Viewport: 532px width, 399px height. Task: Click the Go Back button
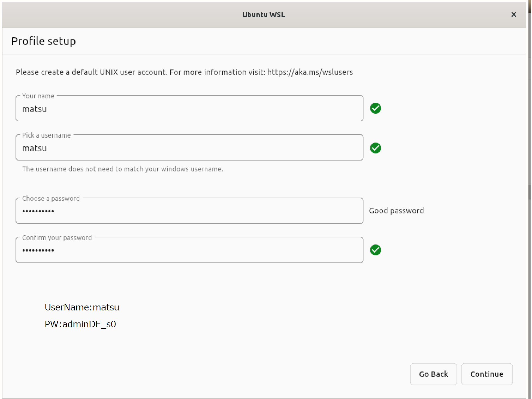[x=433, y=374]
